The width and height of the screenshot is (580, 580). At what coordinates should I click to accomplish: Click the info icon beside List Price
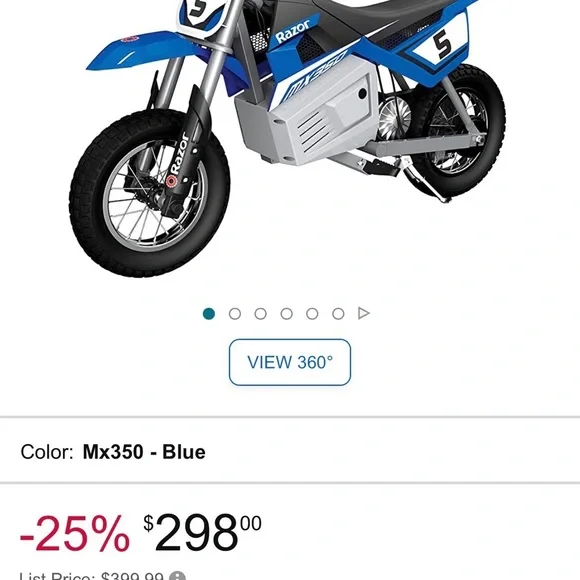click(178, 576)
